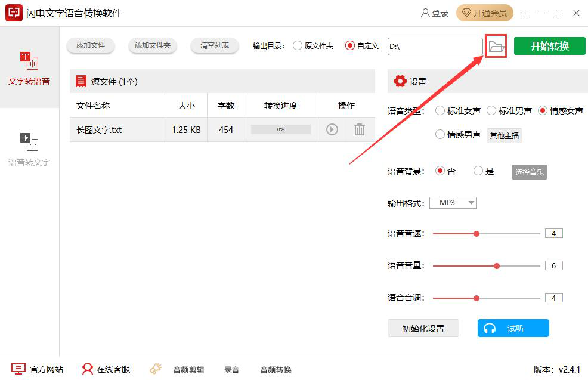Click the output path field D:\
Viewport: 588px width, 380px height.
pyautogui.click(x=435, y=47)
